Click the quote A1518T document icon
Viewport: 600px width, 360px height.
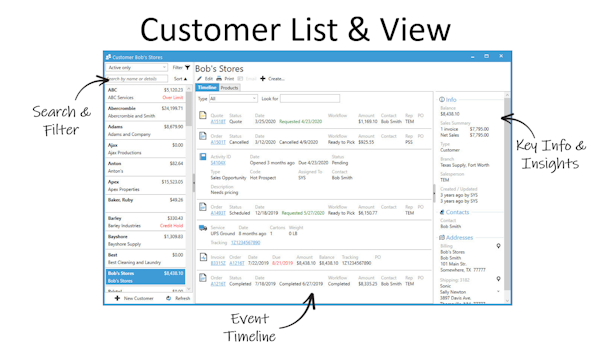(x=203, y=115)
